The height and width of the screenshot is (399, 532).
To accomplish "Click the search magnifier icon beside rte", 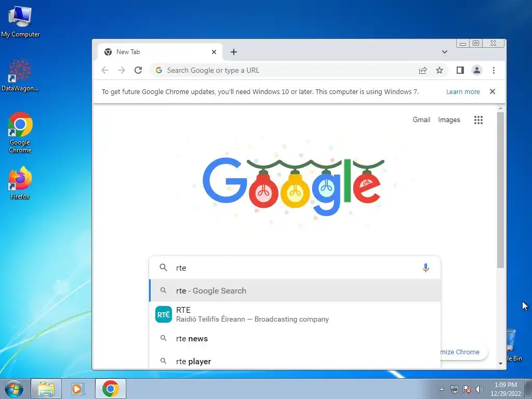I will point(163,268).
